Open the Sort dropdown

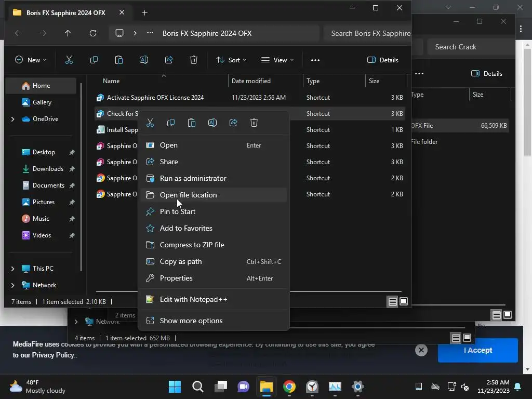231,60
